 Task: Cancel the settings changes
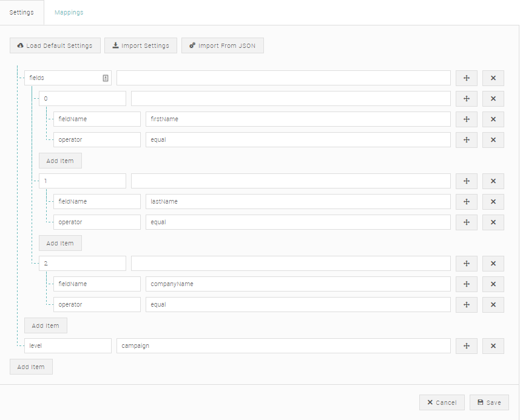(x=442, y=402)
